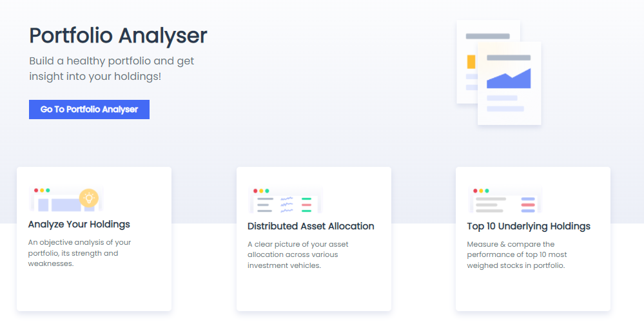Click the Top 10 Underlying Holdings card illustration
The width and height of the screenshot is (644, 324).
tap(505, 200)
